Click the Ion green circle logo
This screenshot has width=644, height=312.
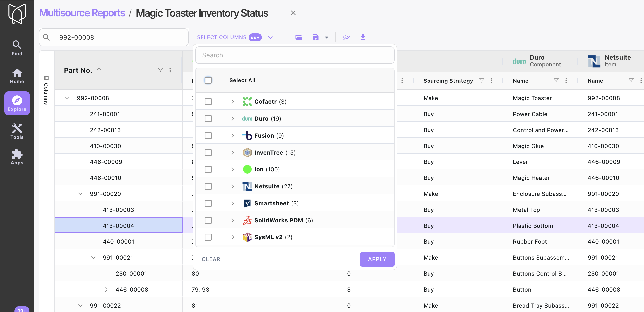tap(247, 169)
